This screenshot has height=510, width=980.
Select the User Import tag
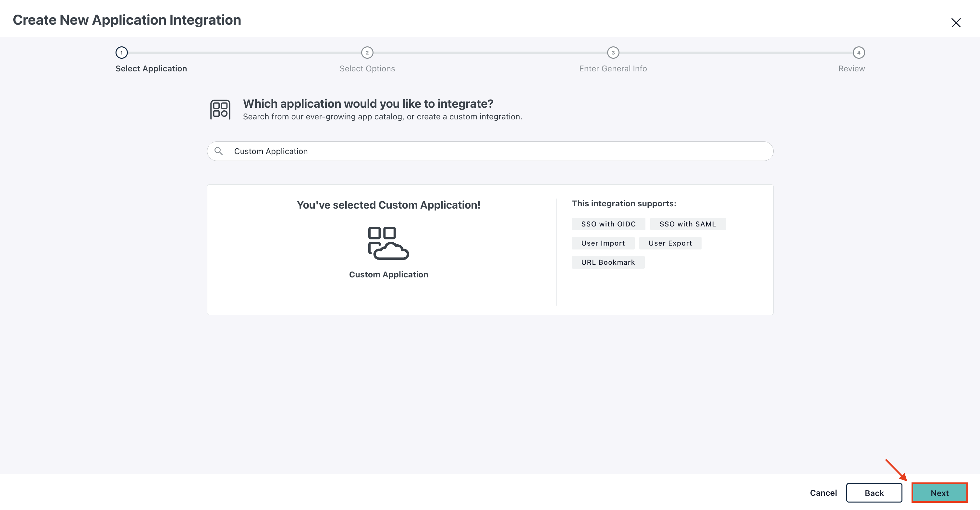point(603,243)
